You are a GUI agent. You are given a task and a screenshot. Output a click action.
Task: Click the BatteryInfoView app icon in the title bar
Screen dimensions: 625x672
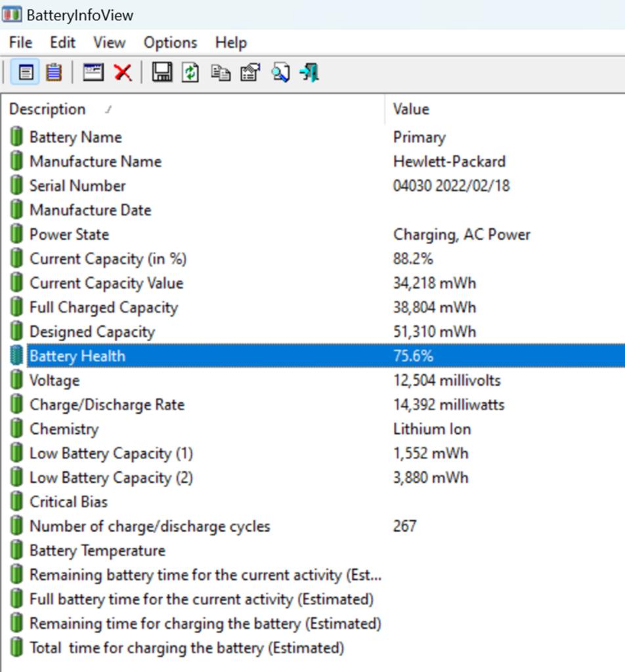[12, 14]
